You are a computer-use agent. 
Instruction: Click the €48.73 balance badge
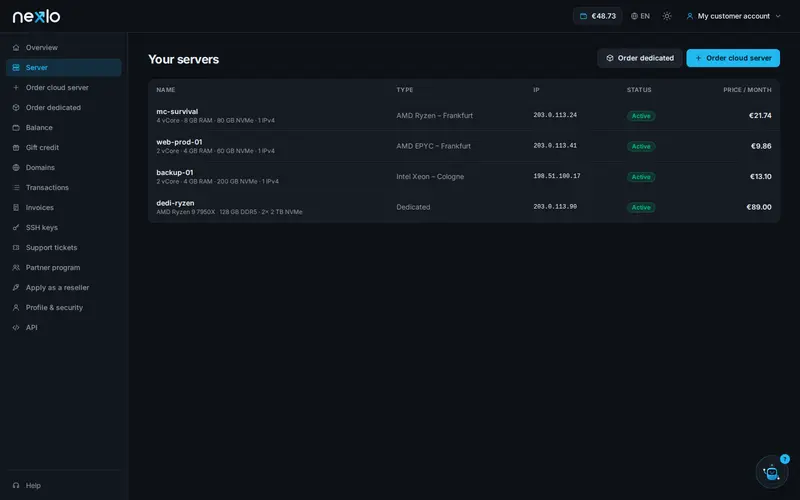pyautogui.click(x=597, y=16)
